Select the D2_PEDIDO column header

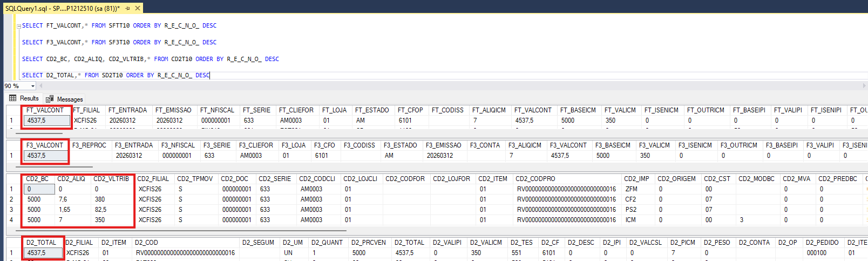[x=823, y=243]
